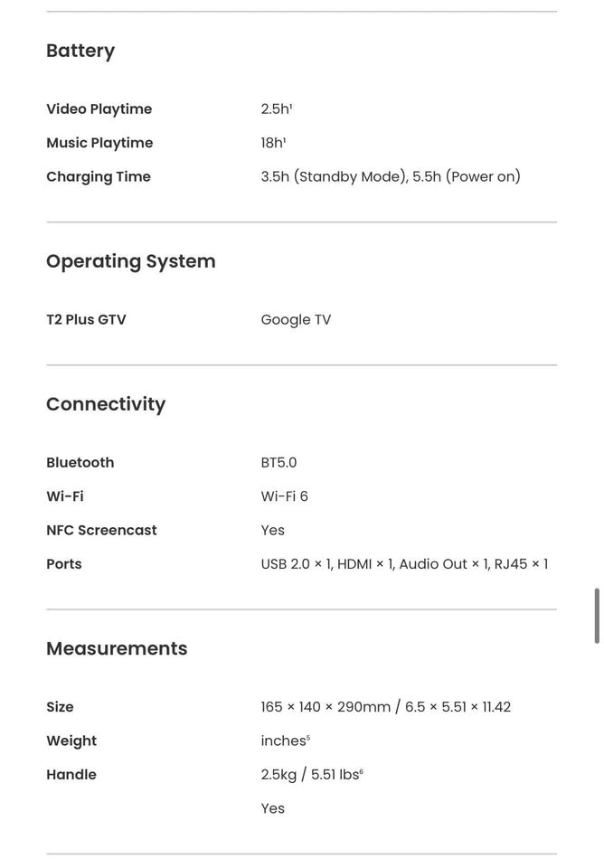Click the BT5.0 Bluetooth value
Screen dimensions: 604x868
(278, 462)
